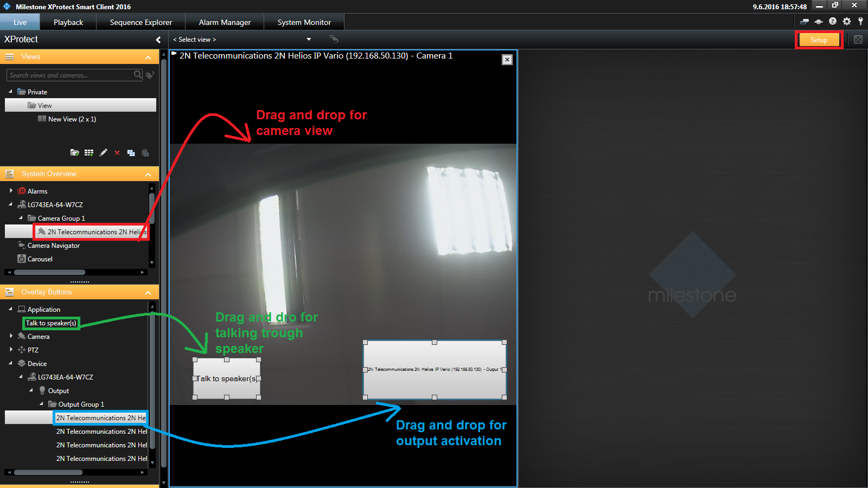Switch to the Playback tab

coord(68,22)
